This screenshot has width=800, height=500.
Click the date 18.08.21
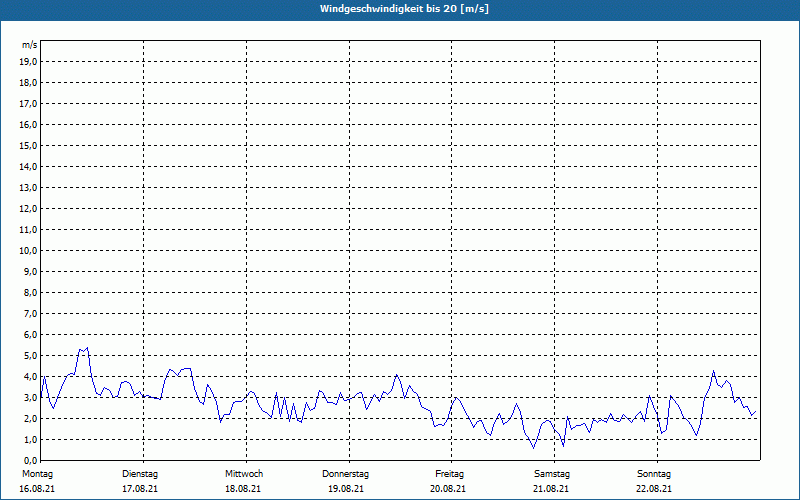click(243, 489)
